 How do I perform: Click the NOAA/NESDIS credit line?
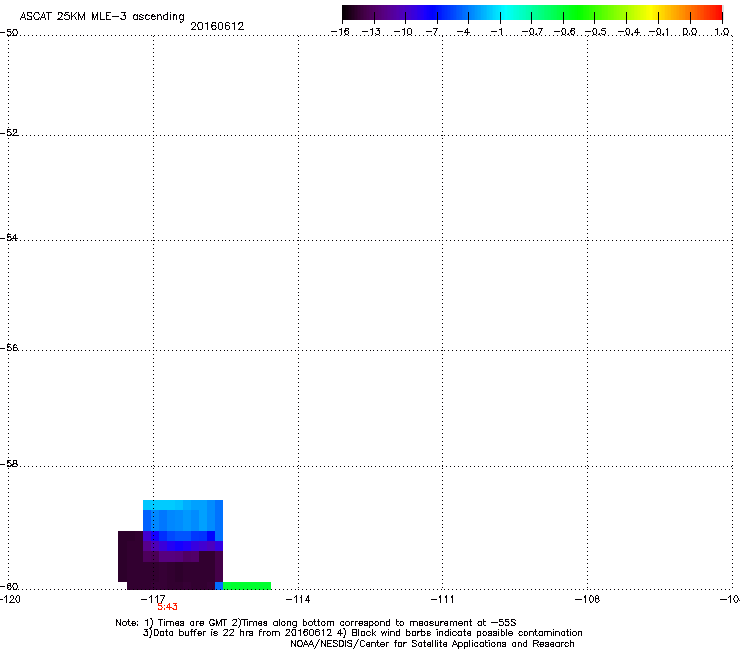coord(432,644)
